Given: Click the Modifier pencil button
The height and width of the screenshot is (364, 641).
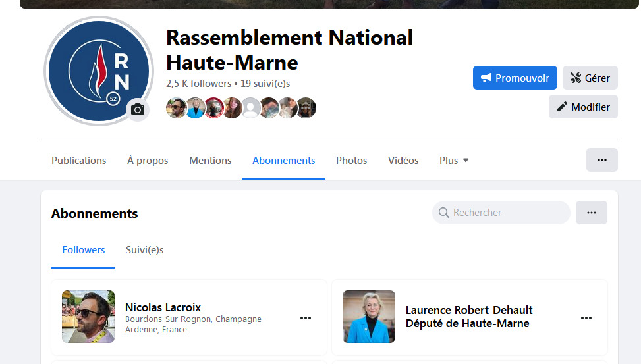Looking at the screenshot, I should click(x=583, y=107).
